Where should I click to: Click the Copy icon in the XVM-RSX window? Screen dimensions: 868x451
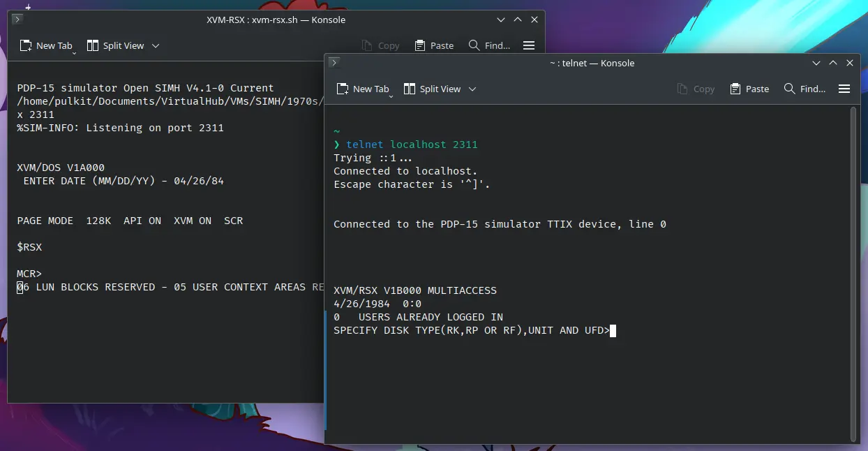pos(380,45)
